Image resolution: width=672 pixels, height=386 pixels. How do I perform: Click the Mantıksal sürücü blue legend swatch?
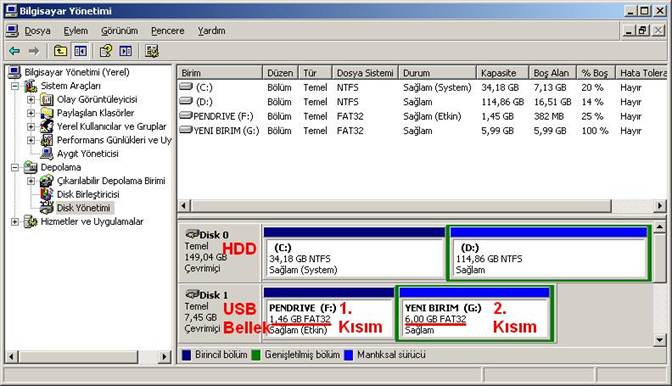[348, 355]
